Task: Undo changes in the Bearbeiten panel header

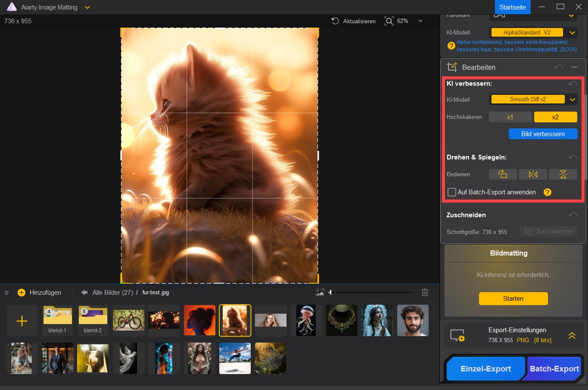Action: pos(559,67)
